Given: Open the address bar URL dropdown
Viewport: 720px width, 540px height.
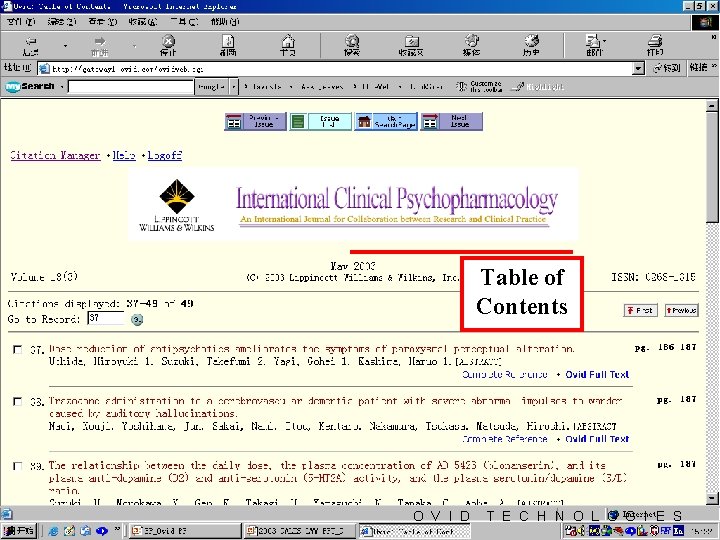Looking at the screenshot, I should pyautogui.click(x=638, y=69).
